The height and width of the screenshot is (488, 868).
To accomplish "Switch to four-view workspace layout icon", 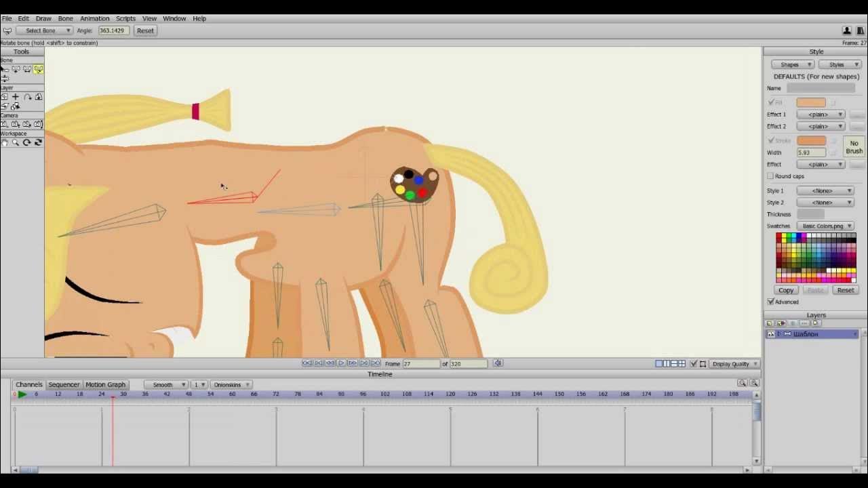I will coord(682,364).
